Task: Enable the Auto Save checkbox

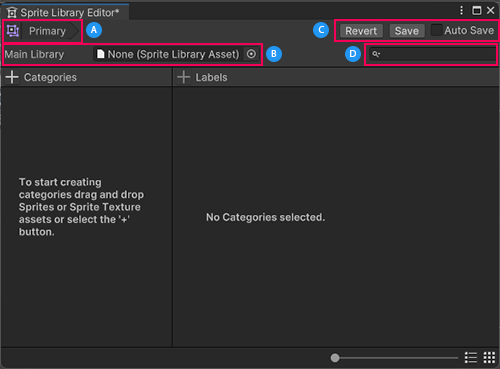Action: [436, 30]
